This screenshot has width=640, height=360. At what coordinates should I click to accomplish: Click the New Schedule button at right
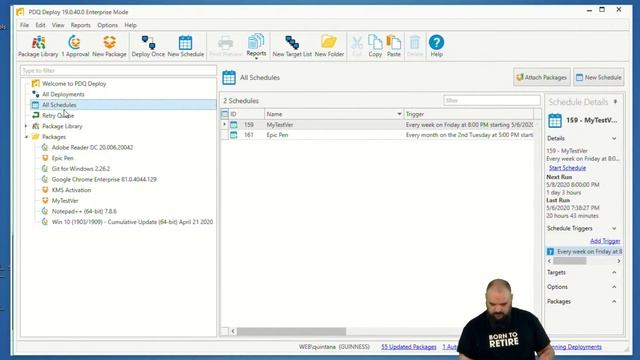pyautogui.click(x=598, y=78)
